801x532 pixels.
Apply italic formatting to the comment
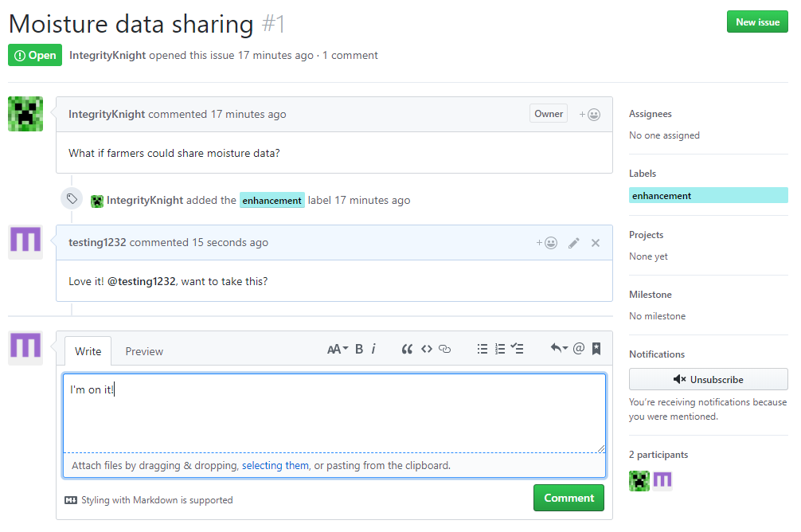373,348
